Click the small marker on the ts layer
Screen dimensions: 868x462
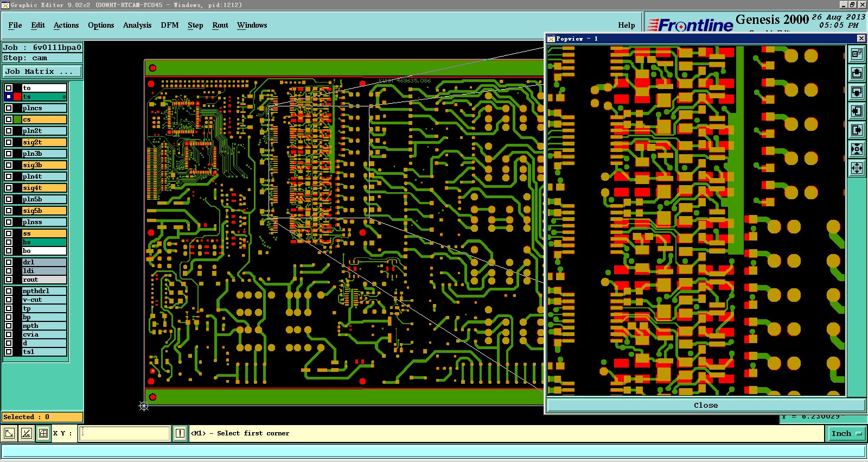click(64, 97)
